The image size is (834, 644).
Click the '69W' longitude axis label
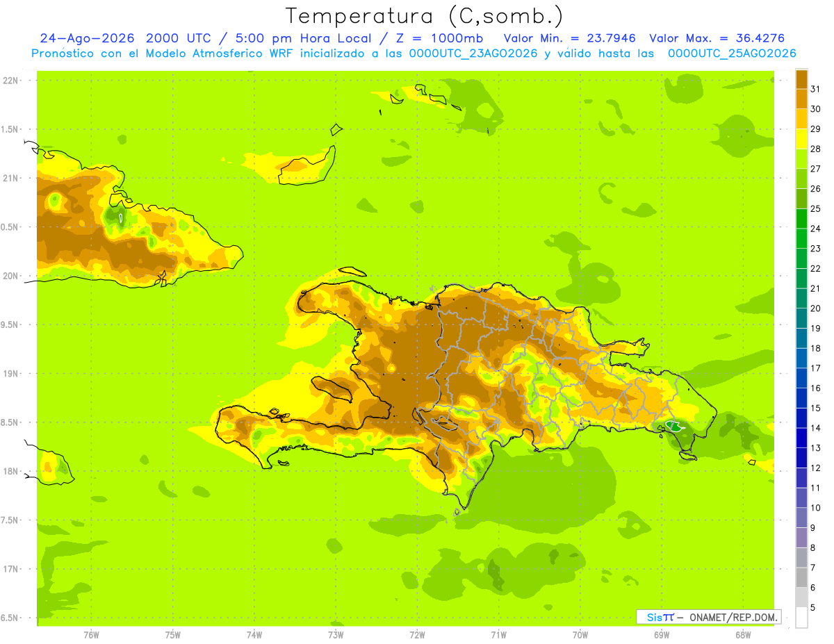[x=662, y=634]
